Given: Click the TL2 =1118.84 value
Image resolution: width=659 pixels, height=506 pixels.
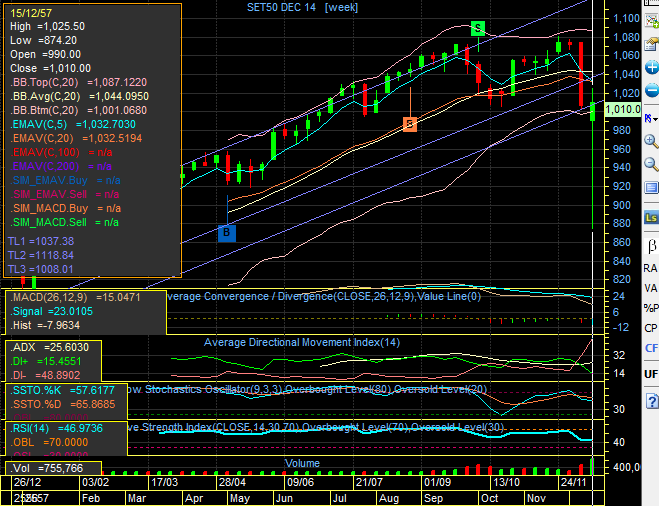Looking at the screenshot, I should (x=41, y=255).
